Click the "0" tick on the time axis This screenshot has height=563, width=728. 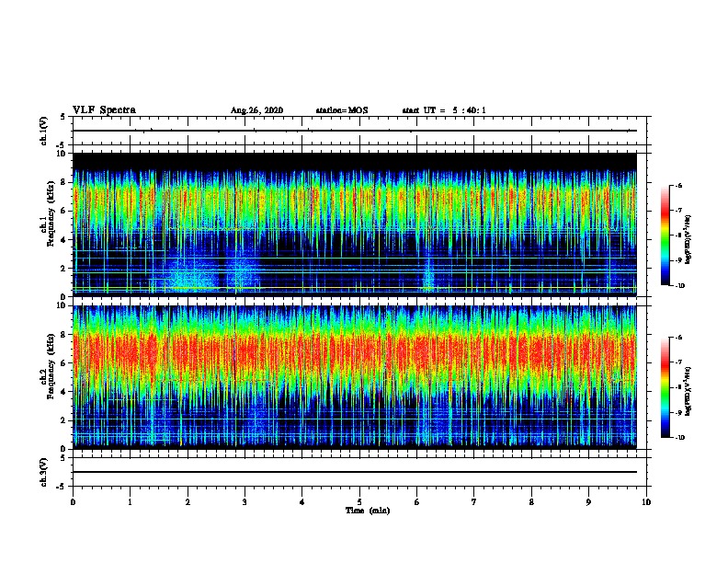(73, 502)
